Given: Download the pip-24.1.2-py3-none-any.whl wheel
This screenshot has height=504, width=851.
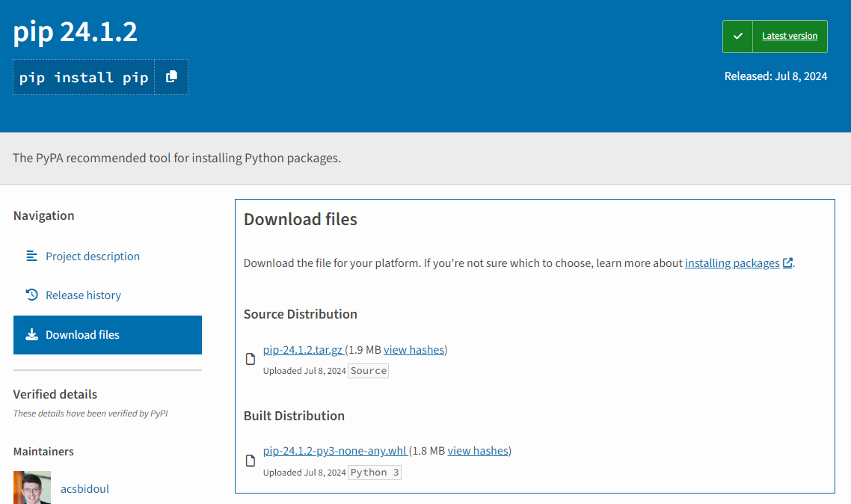Looking at the screenshot, I should [335, 451].
